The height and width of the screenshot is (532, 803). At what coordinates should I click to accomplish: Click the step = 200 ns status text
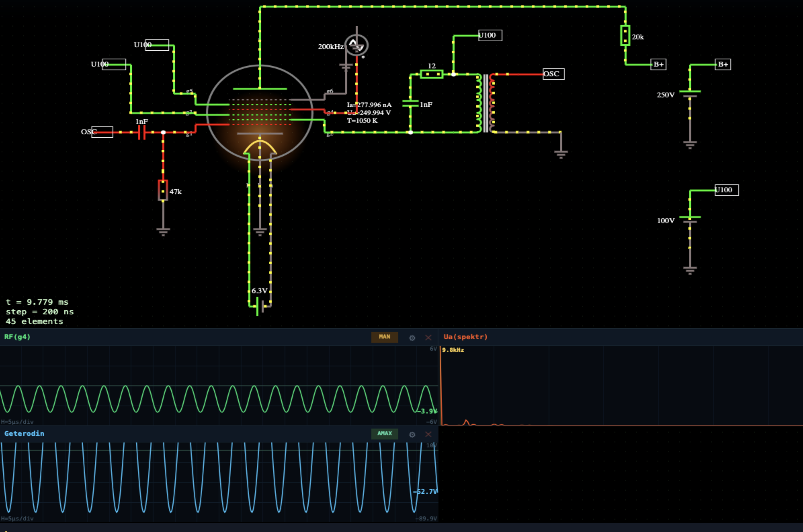pos(40,312)
